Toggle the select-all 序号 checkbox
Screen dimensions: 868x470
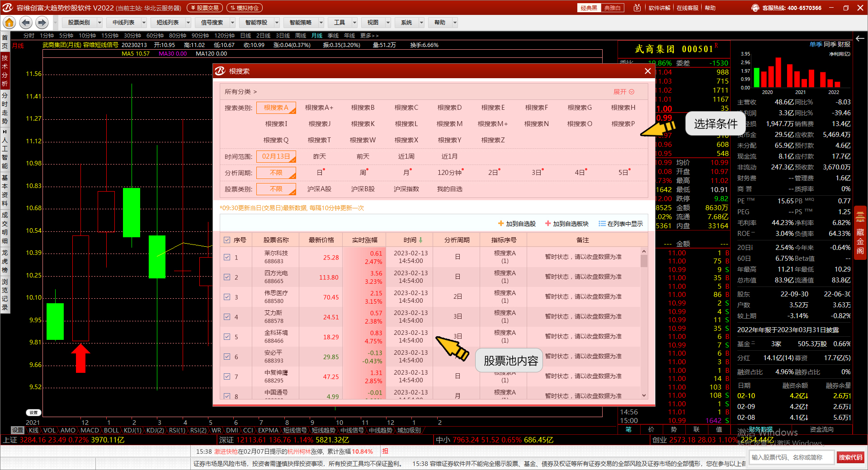coord(227,240)
